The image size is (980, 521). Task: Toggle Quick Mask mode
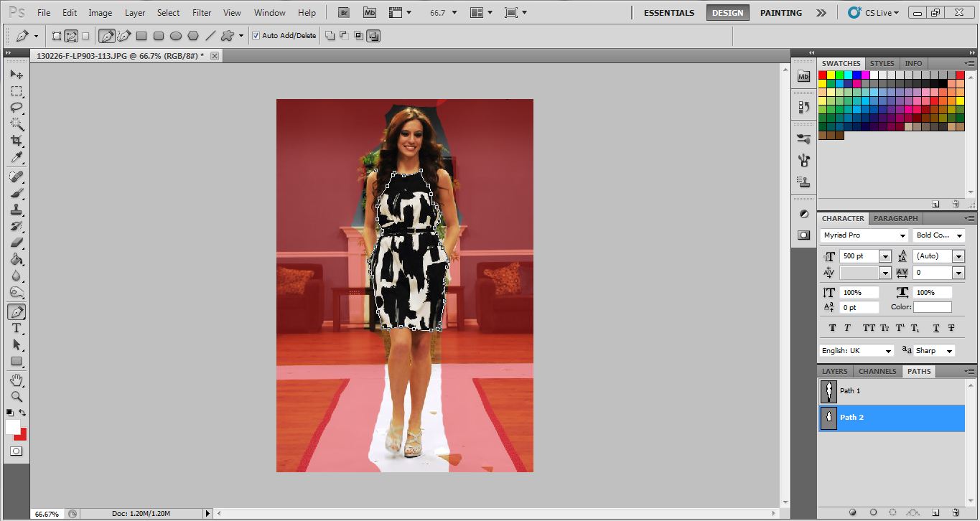coord(16,451)
